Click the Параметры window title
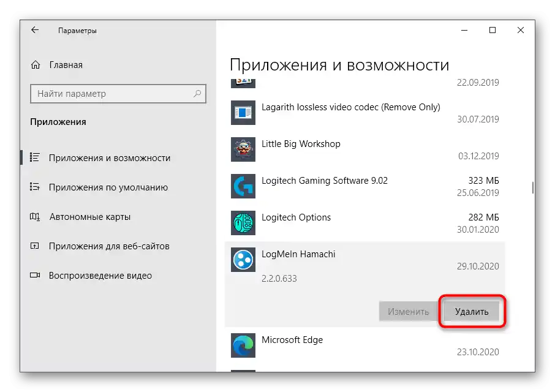Image resolution: width=555 pixels, height=392 pixels. pos(77,31)
